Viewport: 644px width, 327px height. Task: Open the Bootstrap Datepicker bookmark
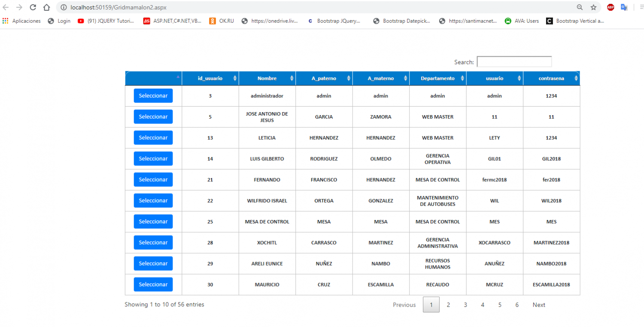402,21
